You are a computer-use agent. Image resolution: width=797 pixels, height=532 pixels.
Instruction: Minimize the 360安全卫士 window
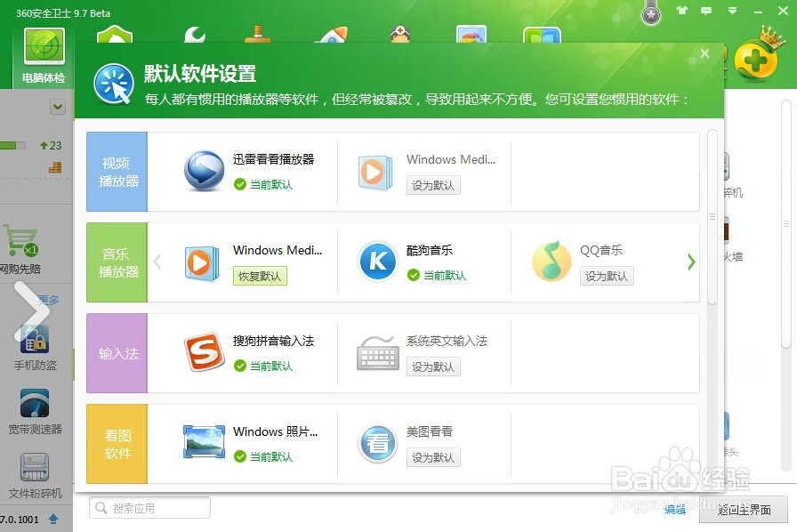pos(758,12)
